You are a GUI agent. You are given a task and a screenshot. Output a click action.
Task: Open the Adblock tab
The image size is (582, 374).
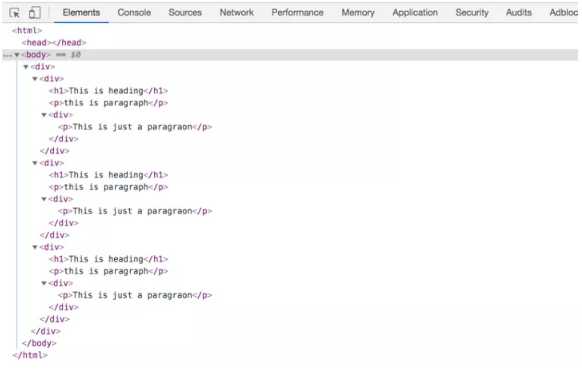(563, 12)
